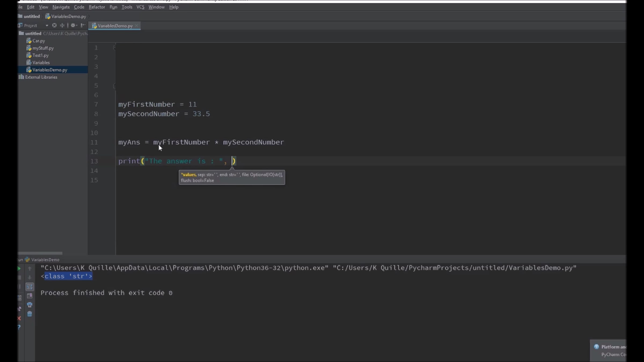Click the mySecondNumber = 33.5 code line
Image resolution: width=644 pixels, height=362 pixels.
tap(164, 114)
